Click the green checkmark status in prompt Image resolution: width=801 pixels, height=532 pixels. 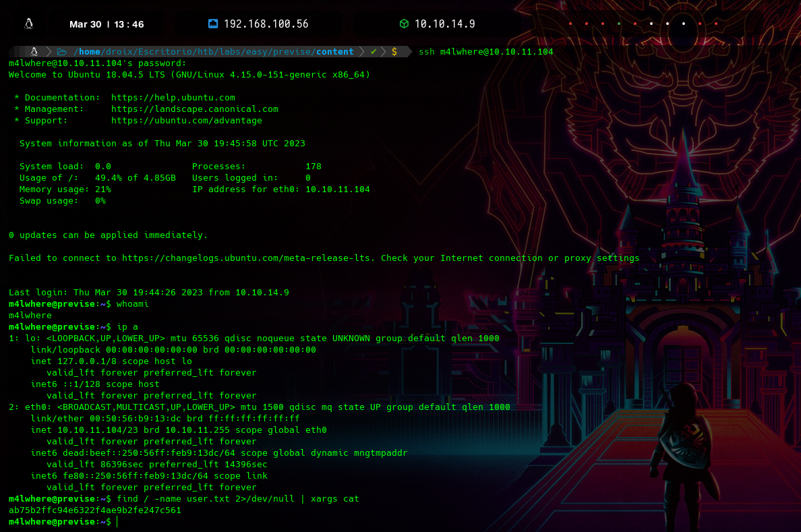pos(374,52)
